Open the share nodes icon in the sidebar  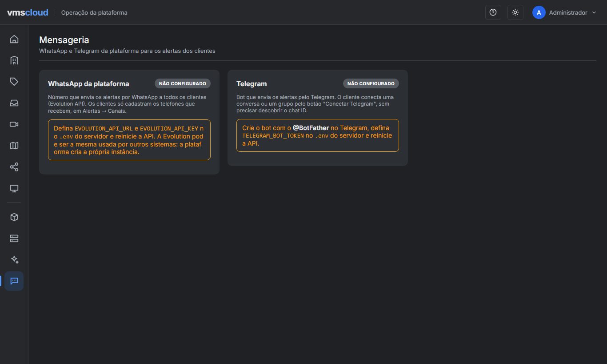coord(14,167)
